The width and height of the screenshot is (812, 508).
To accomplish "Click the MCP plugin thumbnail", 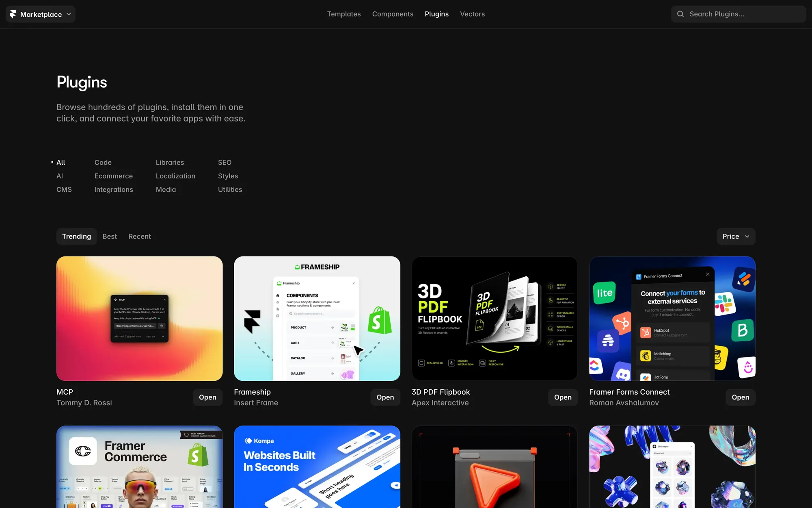I will [139, 319].
